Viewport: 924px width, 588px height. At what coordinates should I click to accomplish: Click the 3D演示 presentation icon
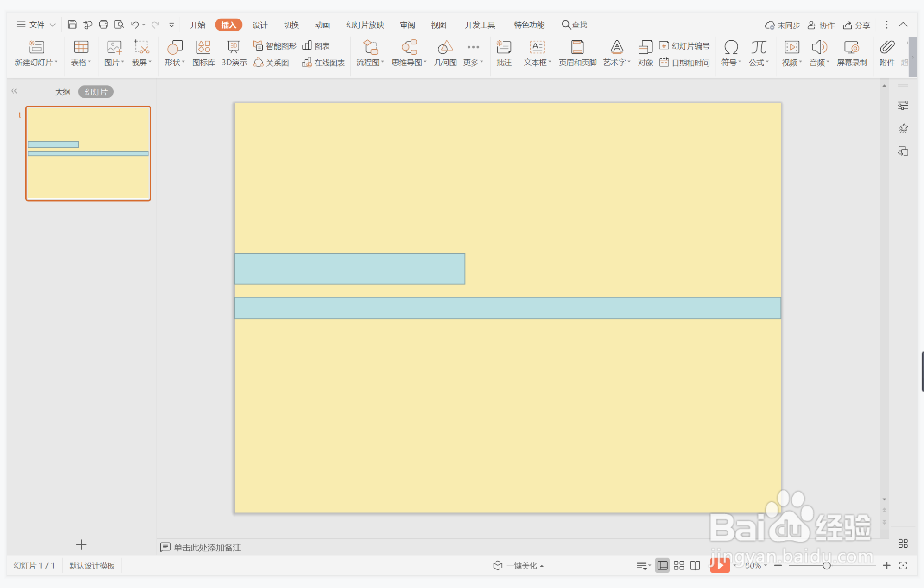pos(234,53)
